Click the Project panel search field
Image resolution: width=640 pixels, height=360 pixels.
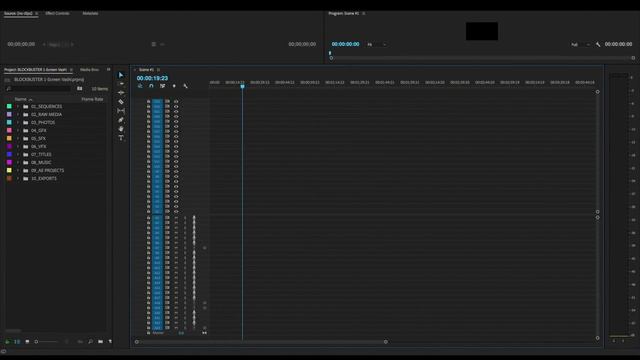point(39,88)
